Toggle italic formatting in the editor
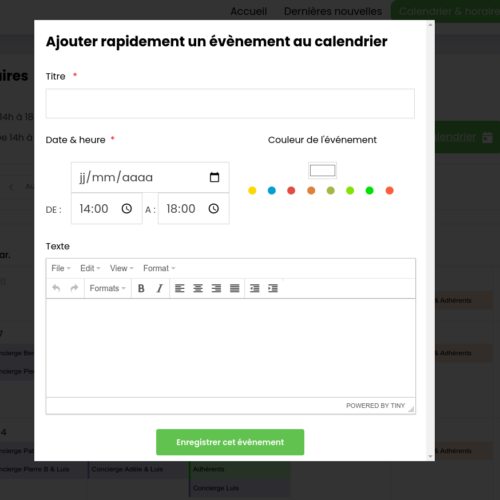 pos(160,288)
